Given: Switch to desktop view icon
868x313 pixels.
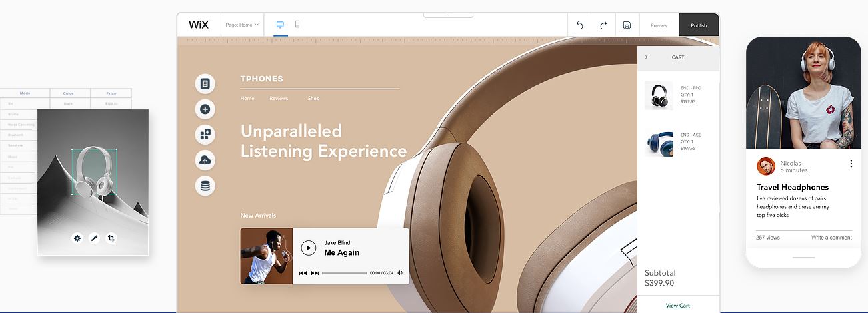Looking at the screenshot, I should (x=280, y=25).
